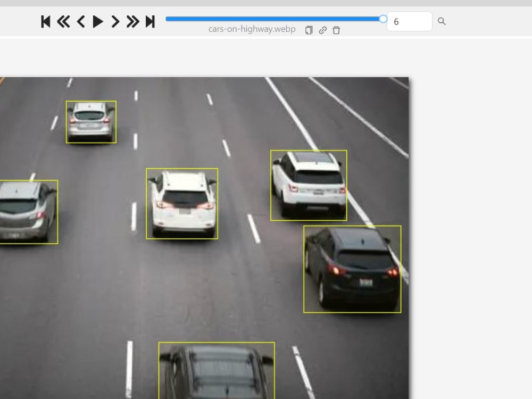532x399 pixels.
Task: Step back one frame
Action: click(x=81, y=22)
